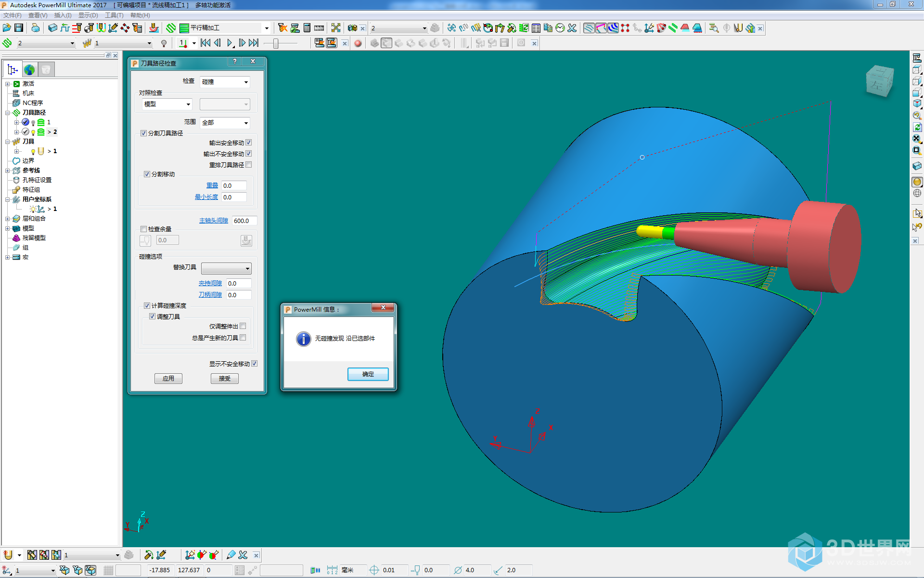This screenshot has width=924, height=578.
Task: Jump to simulation start
Action: [205, 43]
